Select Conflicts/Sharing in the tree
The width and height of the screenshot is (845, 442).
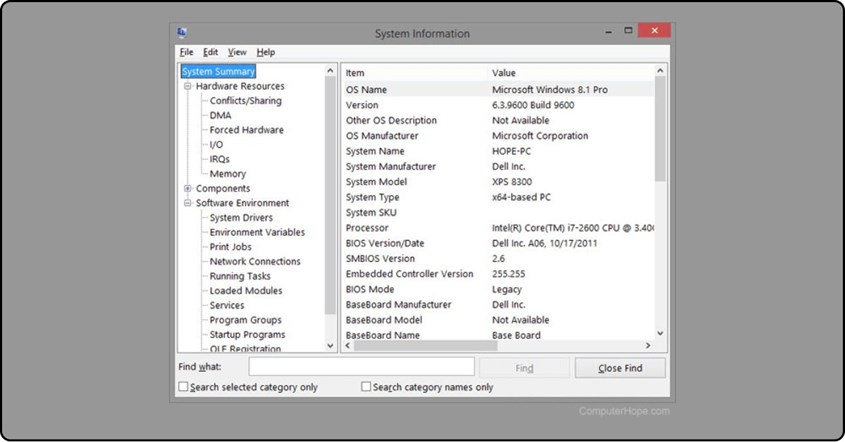tap(245, 101)
